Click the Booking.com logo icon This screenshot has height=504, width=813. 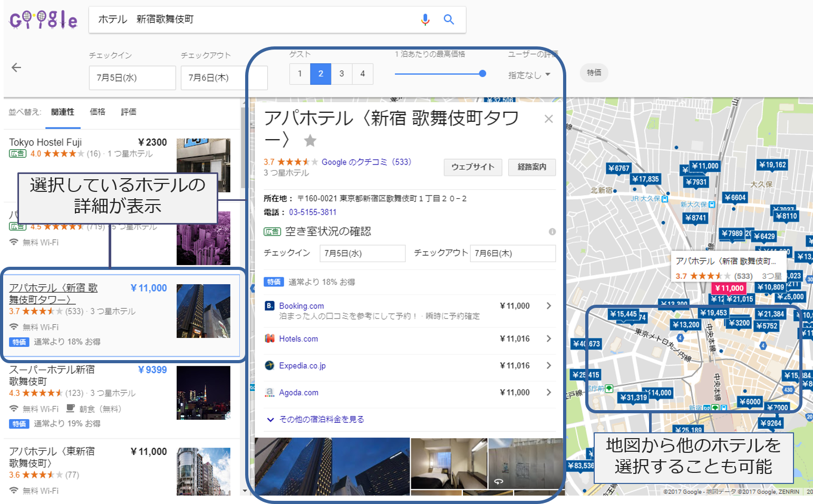[x=269, y=306]
